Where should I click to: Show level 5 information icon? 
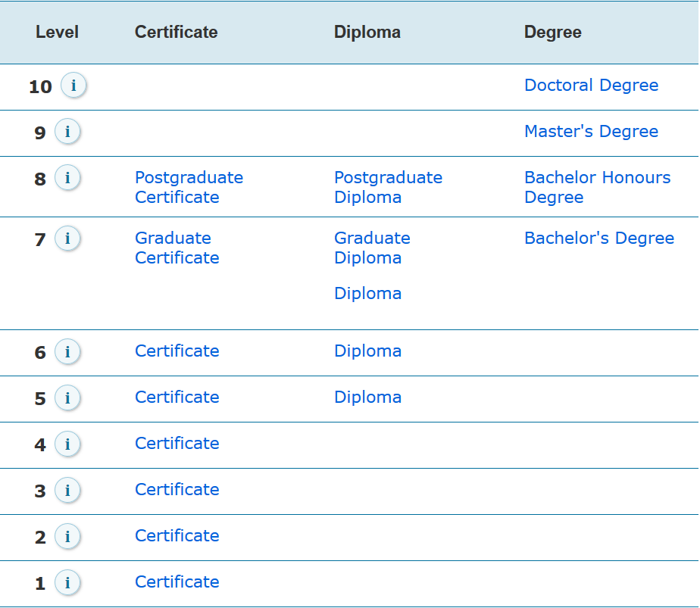pyautogui.click(x=67, y=398)
